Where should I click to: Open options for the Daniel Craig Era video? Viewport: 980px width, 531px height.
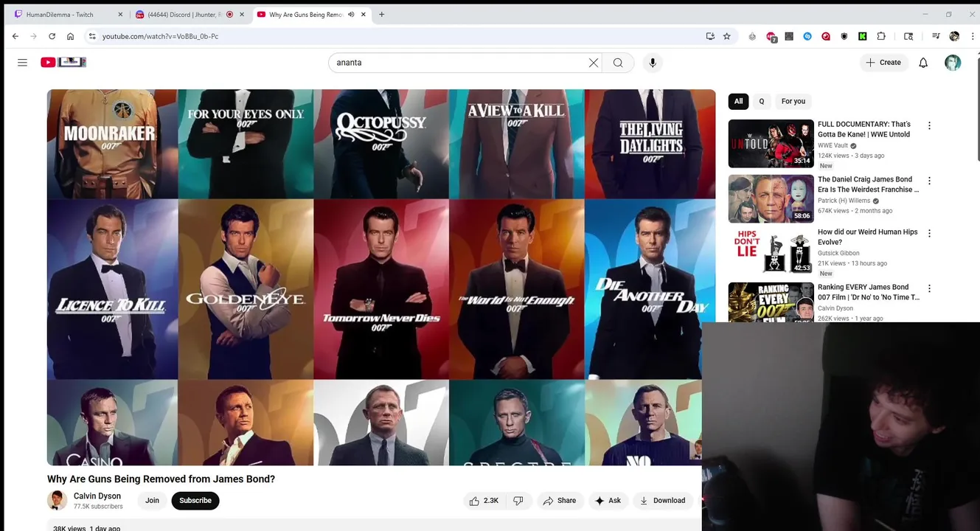(x=929, y=181)
